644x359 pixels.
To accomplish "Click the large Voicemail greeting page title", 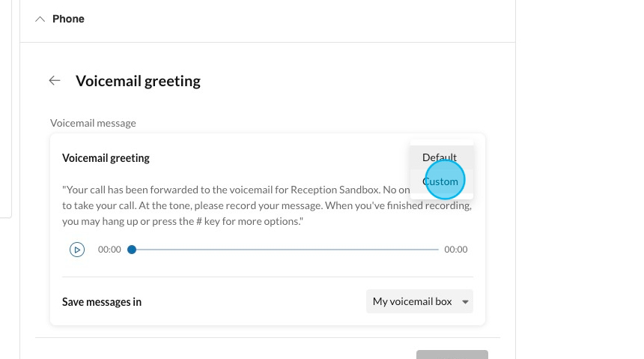I will point(138,81).
